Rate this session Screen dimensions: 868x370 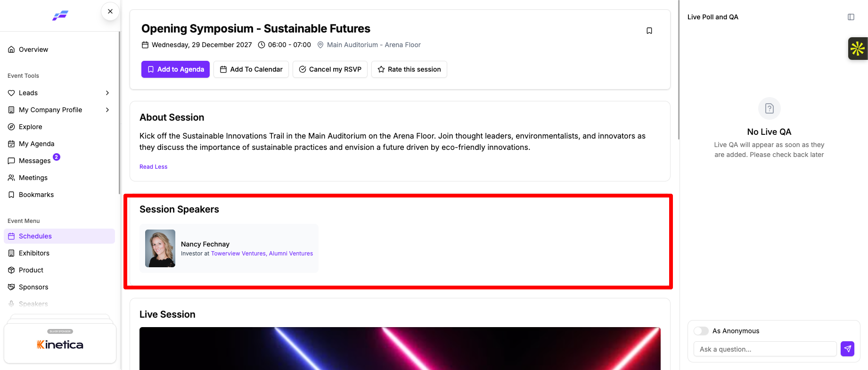point(409,69)
